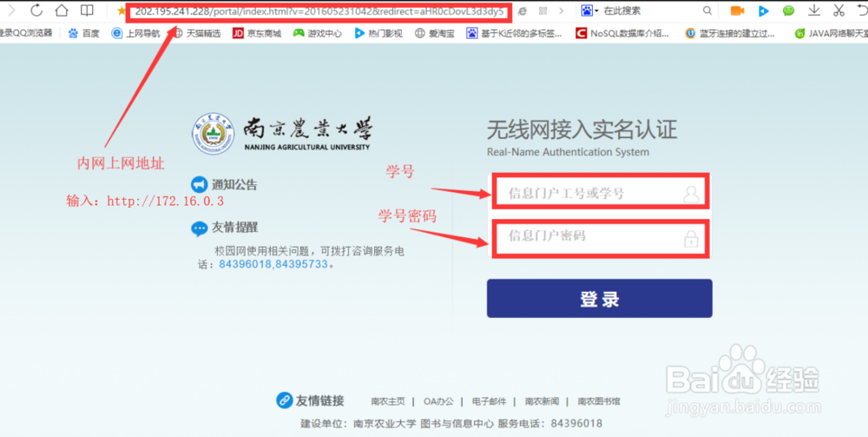Open the scissors screenshot tool

[838, 10]
